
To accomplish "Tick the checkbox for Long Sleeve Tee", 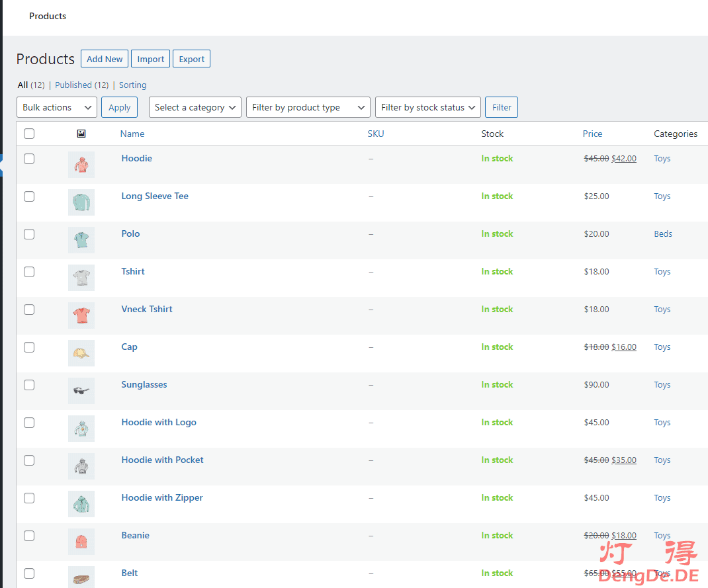I will (29, 196).
